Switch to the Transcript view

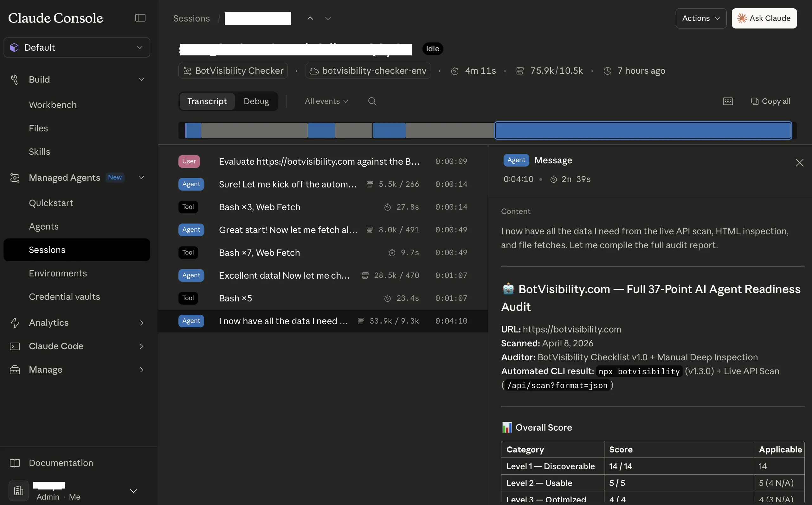tap(207, 101)
